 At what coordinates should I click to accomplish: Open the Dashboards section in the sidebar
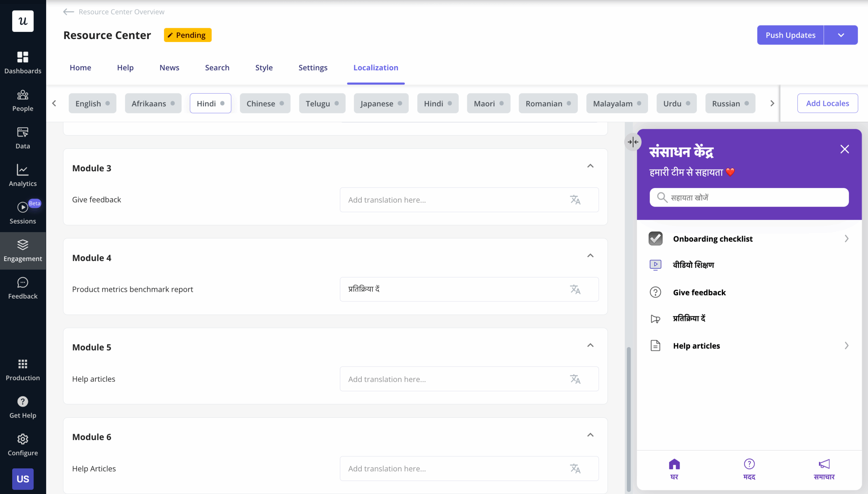coord(23,57)
